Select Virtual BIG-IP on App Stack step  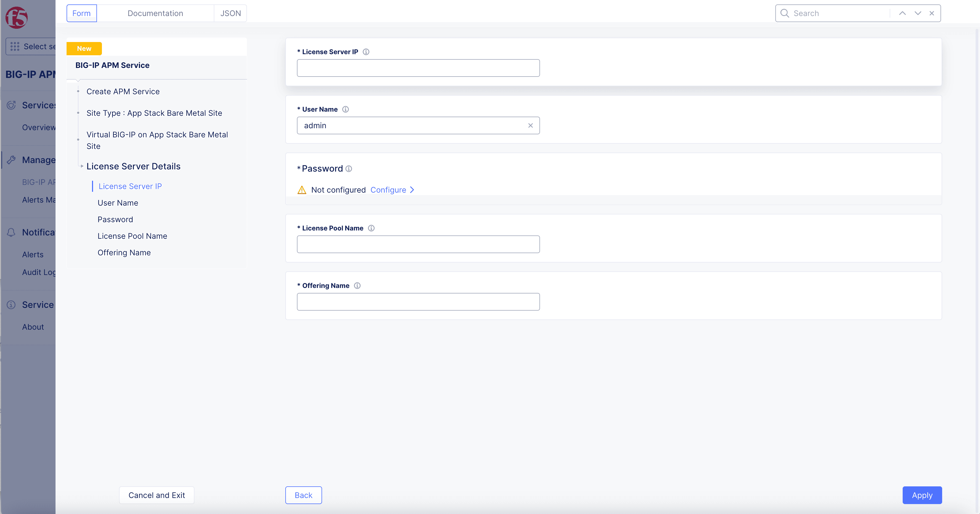click(x=157, y=140)
